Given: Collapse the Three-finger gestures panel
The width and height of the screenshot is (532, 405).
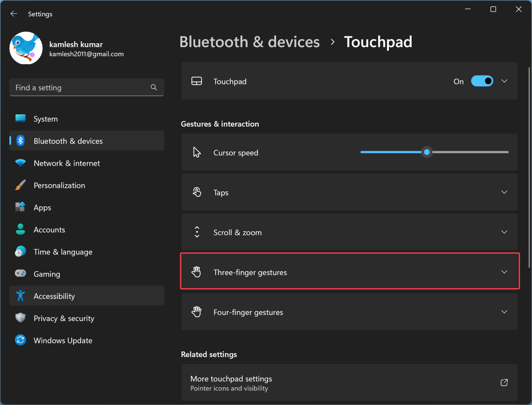Looking at the screenshot, I should (x=504, y=272).
